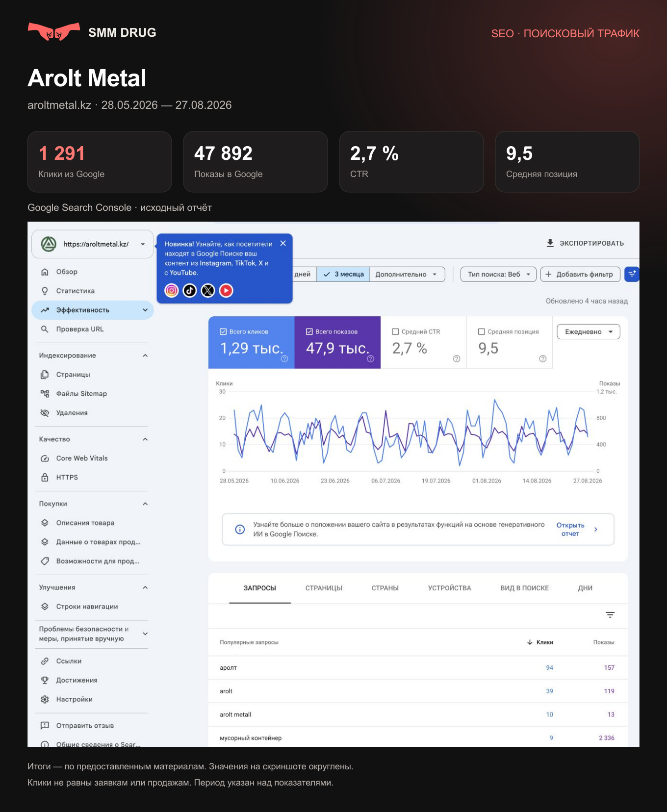The image size is (667, 812).
Task: Switch to the СТРАНИЦЫ tab
Action: click(324, 588)
